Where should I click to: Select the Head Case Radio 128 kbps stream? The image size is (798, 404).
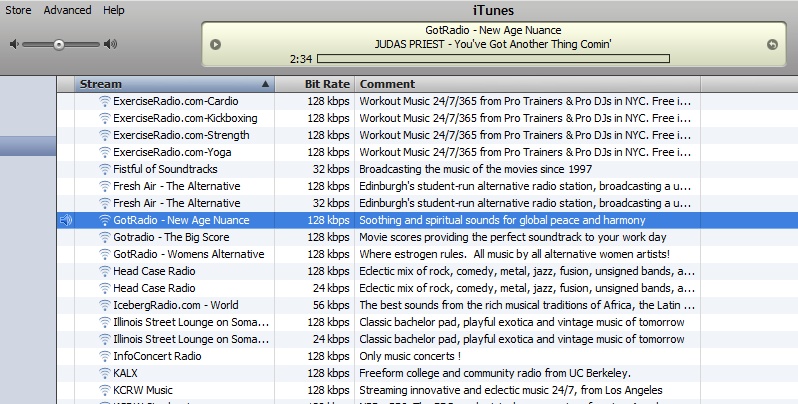coord(154,271)
